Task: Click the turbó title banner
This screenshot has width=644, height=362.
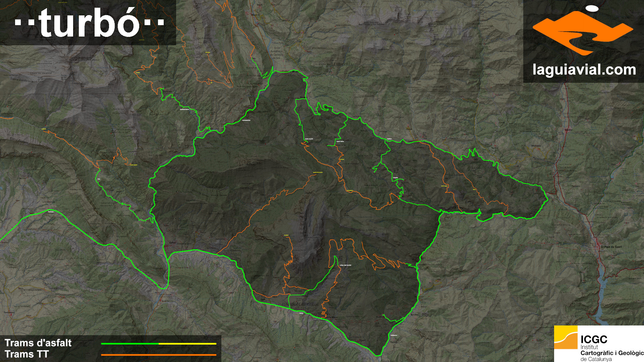Action: (x=89, y=22)
